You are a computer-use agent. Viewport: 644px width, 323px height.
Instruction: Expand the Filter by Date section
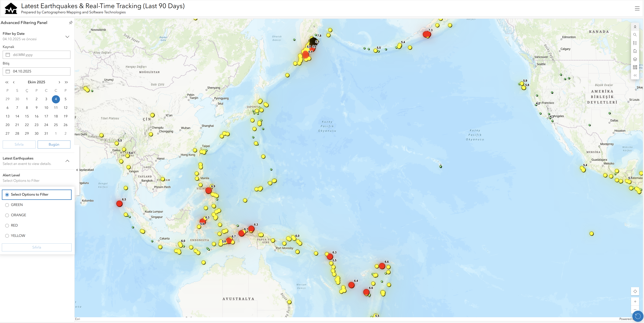(x=67, y=36)
